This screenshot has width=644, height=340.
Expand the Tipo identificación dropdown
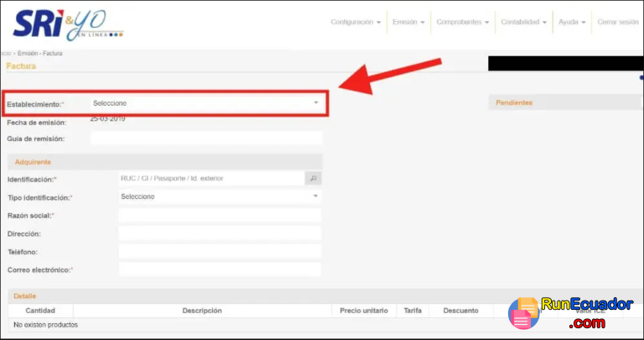(x=220, y=196)
